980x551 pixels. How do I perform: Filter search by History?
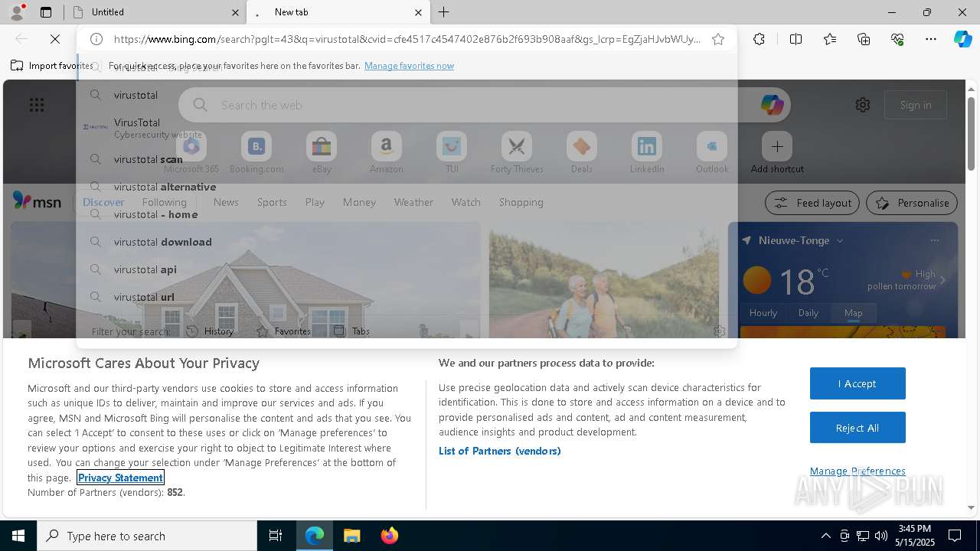pyautogui.click(x=210, y=331)
